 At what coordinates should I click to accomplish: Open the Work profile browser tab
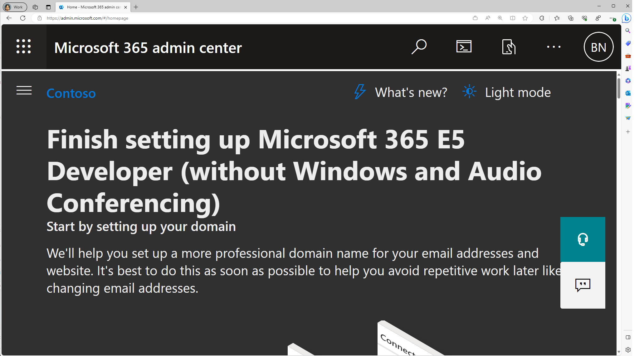[14, 6]
